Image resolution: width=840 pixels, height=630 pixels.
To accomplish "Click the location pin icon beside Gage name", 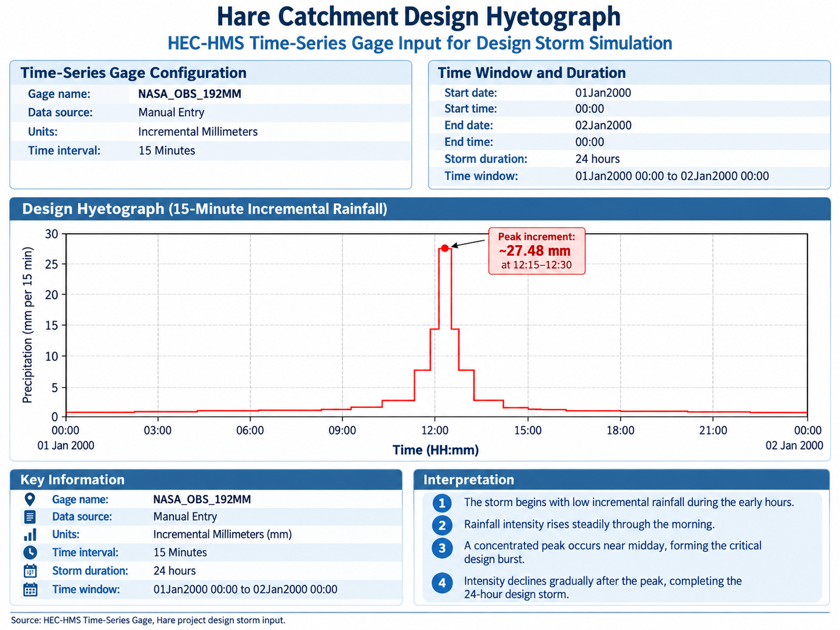I will (30, 499).
